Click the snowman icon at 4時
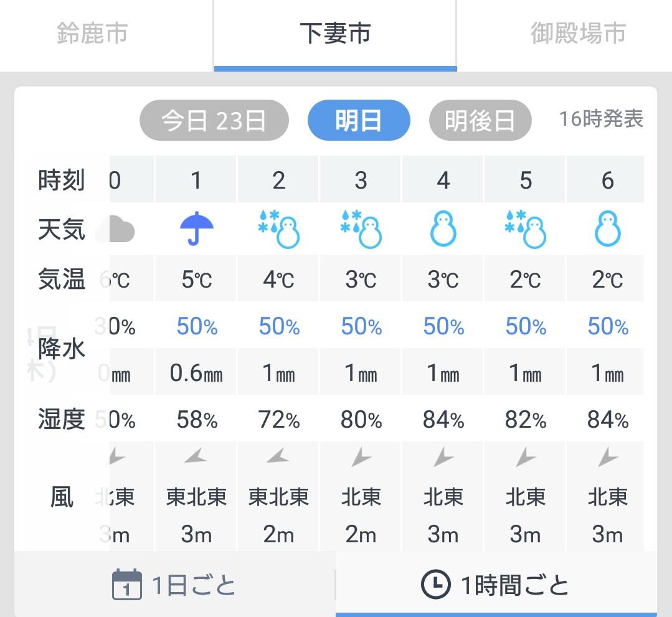Image resolution: width=672 pixels, height=617 pixels. [443, 228]
